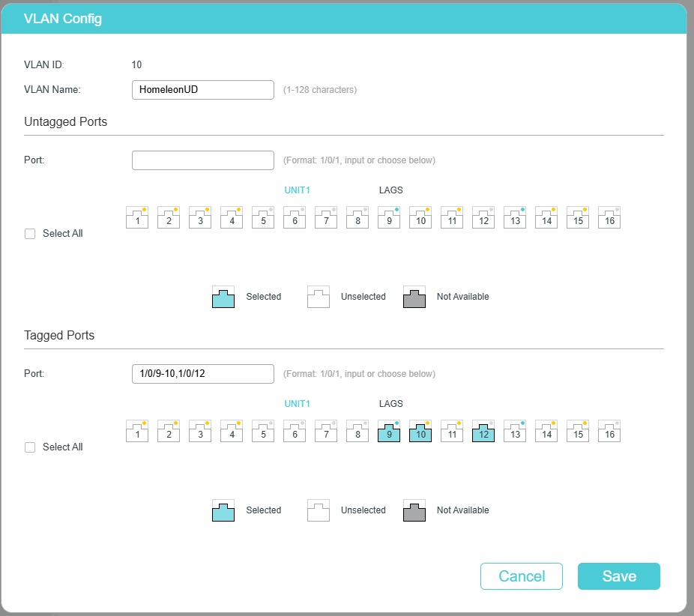Screen dimensions: 694x616
Task: Select port 13 in Tagged Ports
Action: (x=515, y=432)
